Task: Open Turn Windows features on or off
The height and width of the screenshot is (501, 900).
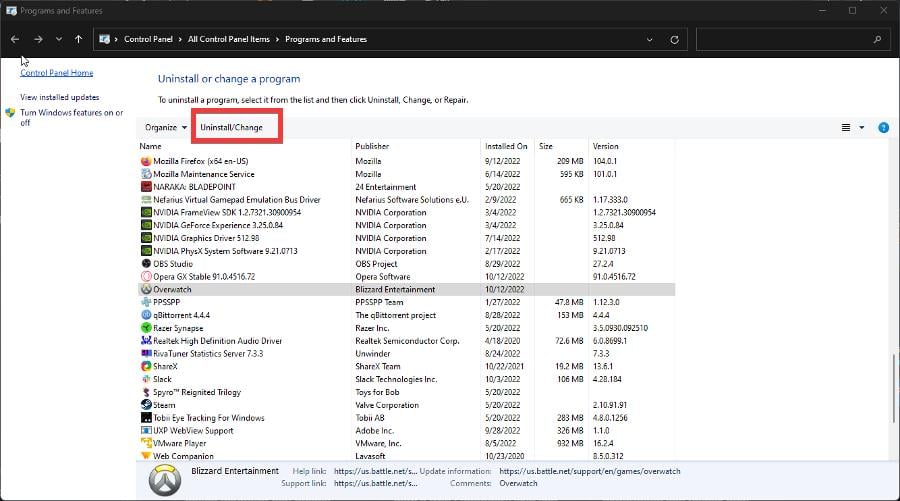Action: tap(71, 118)
